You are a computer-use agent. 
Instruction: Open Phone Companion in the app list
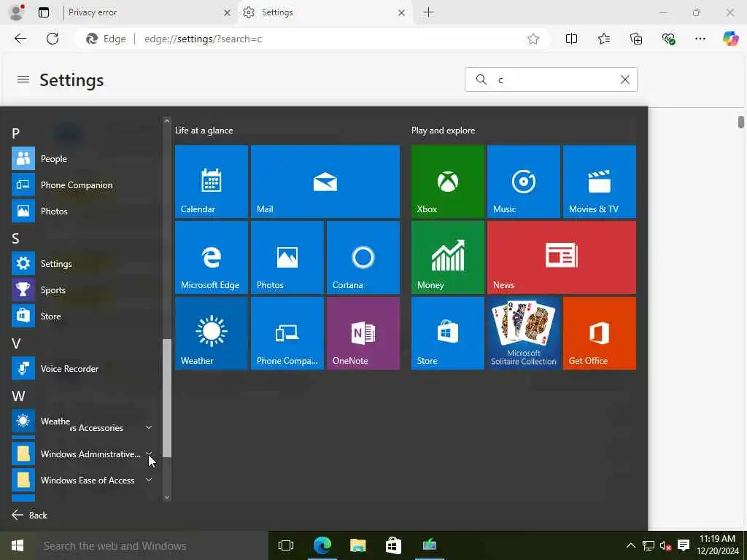pyautogui.click(x=83, y=184)
